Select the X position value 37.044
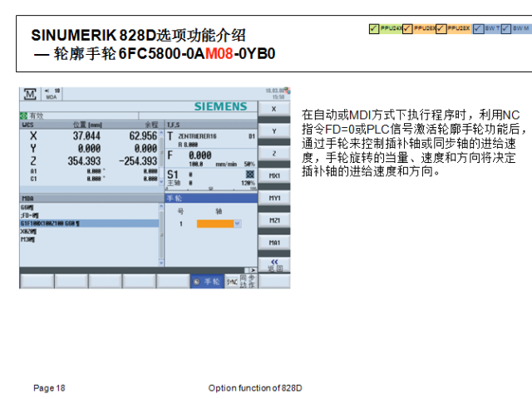 86,135
